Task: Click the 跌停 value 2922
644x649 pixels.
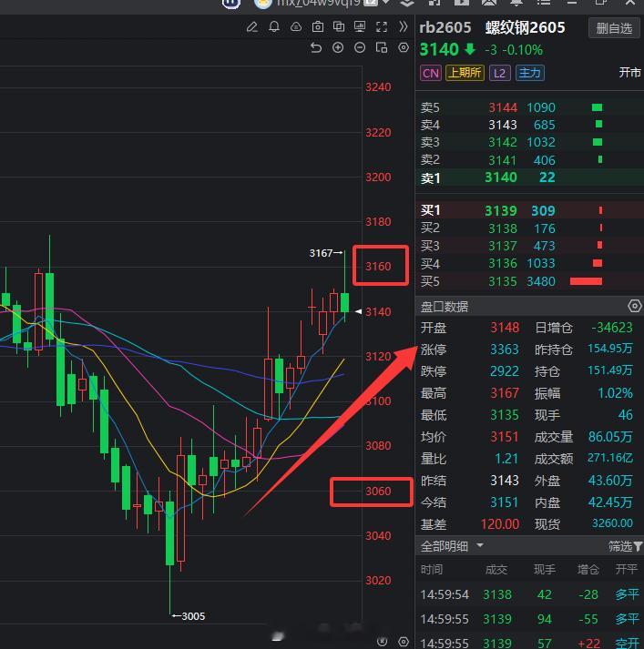Action: (505, 370)
